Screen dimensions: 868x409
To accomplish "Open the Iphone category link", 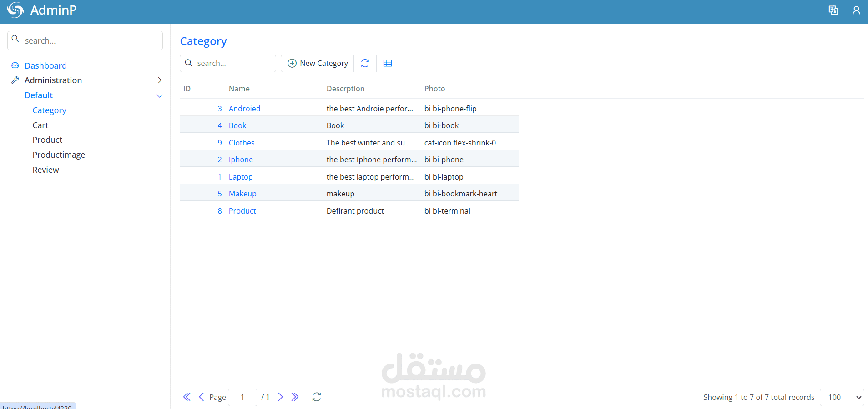I will click(x=241, y=160).
